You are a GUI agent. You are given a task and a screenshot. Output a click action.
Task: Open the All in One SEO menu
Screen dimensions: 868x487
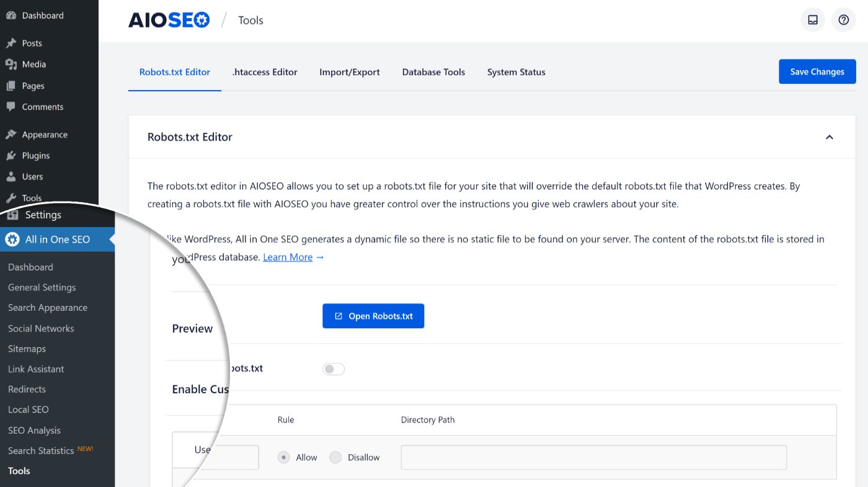[x=57, y=239]
